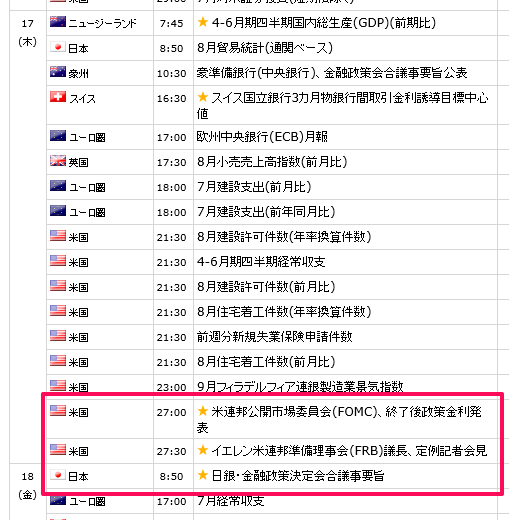Click the US flag beside 前週分新規失業保険申請件数

58,336
